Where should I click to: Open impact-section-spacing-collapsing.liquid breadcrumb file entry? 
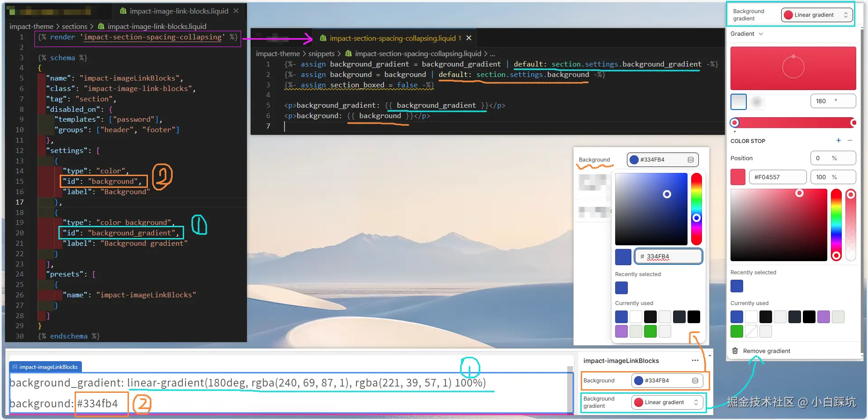417,54
